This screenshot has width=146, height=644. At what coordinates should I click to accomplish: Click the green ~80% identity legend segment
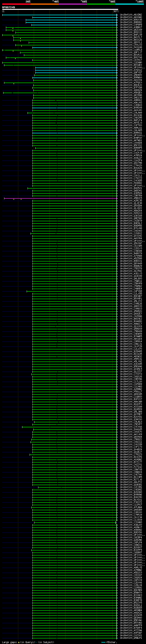click(x=101, y=4)
